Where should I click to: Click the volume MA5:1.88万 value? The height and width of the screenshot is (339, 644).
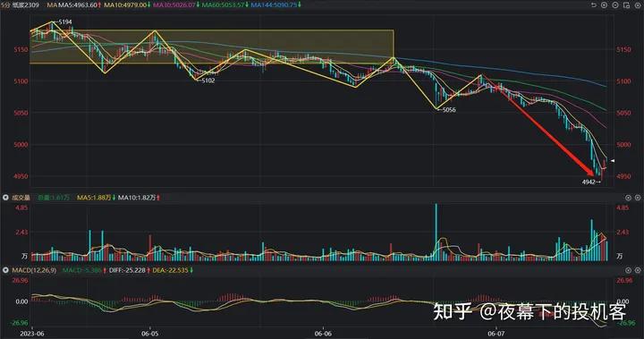[94, 198]
